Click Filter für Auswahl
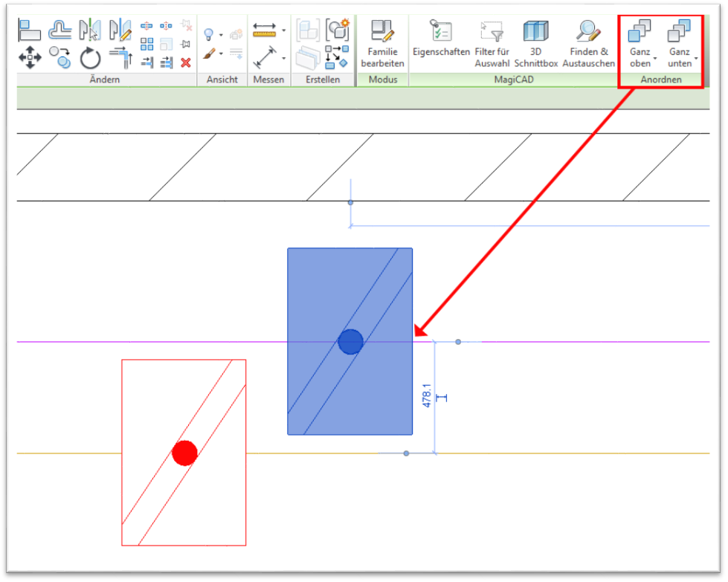This screenshot has width=728, height=582. [492, 43]
